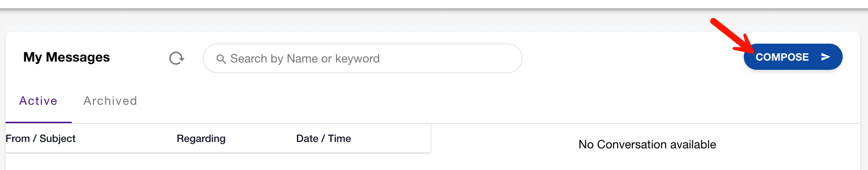Switch to the Archived tab
The image size is (868, 170).
tap(110, 101)
